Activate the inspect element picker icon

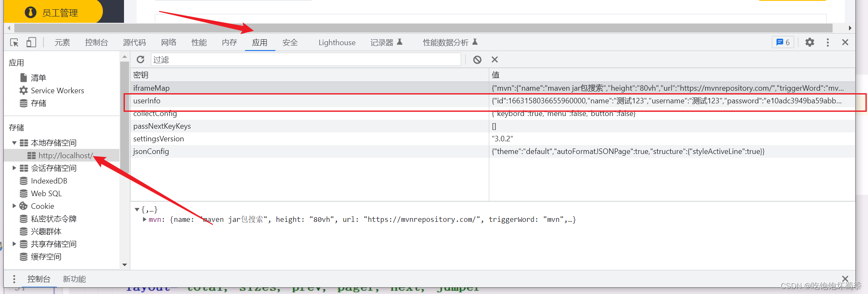point(14,43)
